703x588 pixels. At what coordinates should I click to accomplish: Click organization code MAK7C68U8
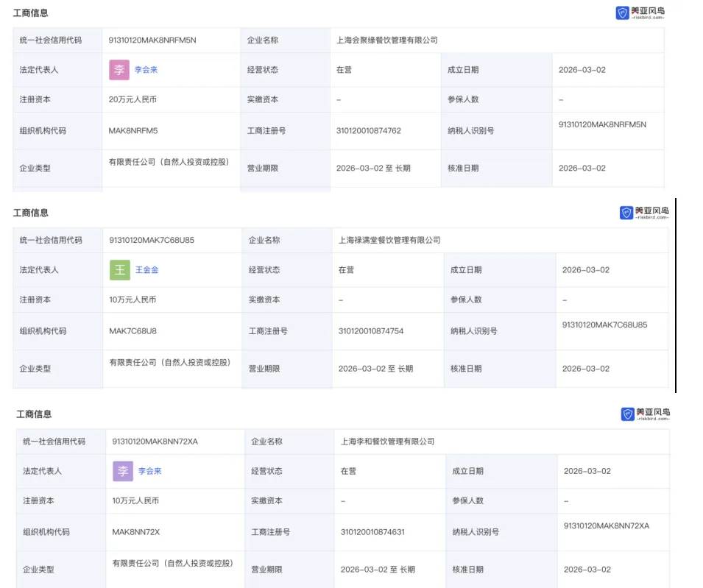tap(133, 331)
